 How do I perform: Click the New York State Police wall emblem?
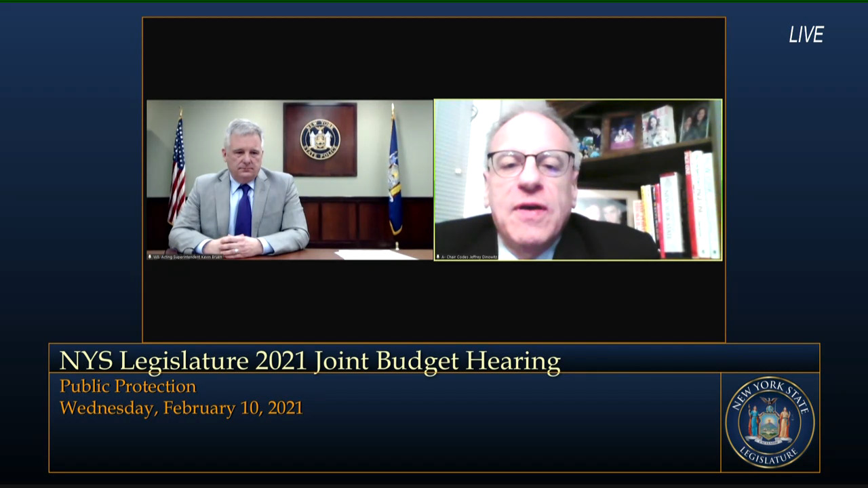[320, 140]
